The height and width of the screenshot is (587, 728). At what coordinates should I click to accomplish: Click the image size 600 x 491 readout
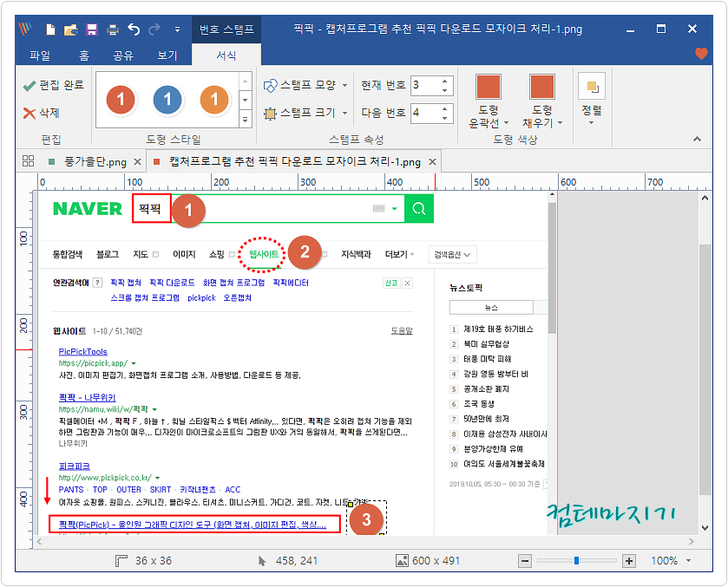pyautogui.click(x=428, y=561)
